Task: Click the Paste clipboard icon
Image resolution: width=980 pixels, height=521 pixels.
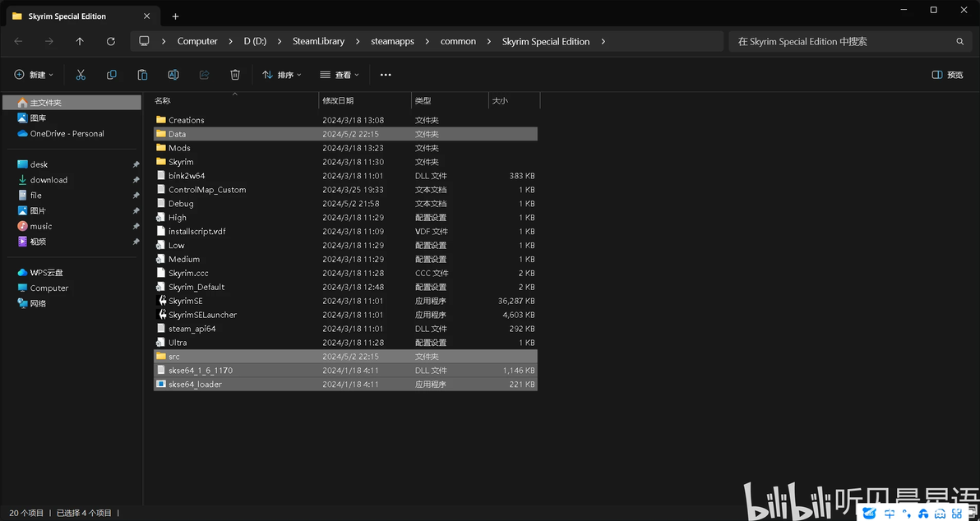Action: [142, 75]
